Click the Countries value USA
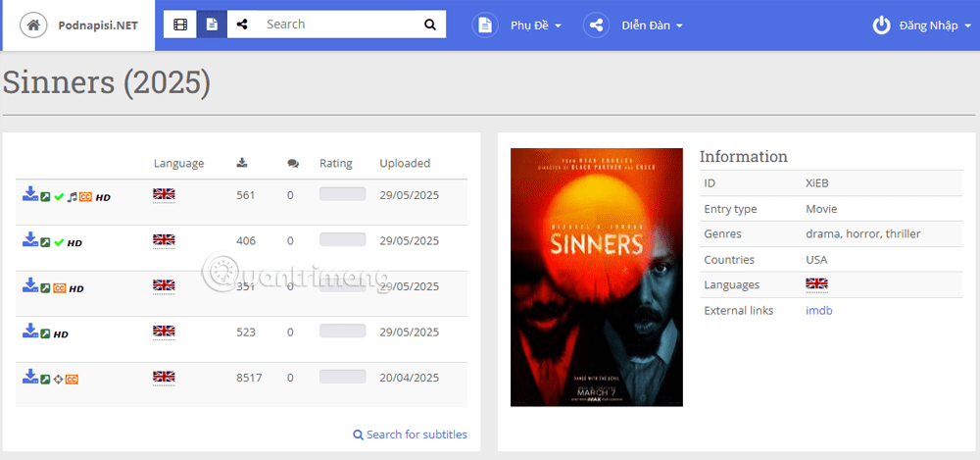 pyautogui.click(x=817, y=260)
